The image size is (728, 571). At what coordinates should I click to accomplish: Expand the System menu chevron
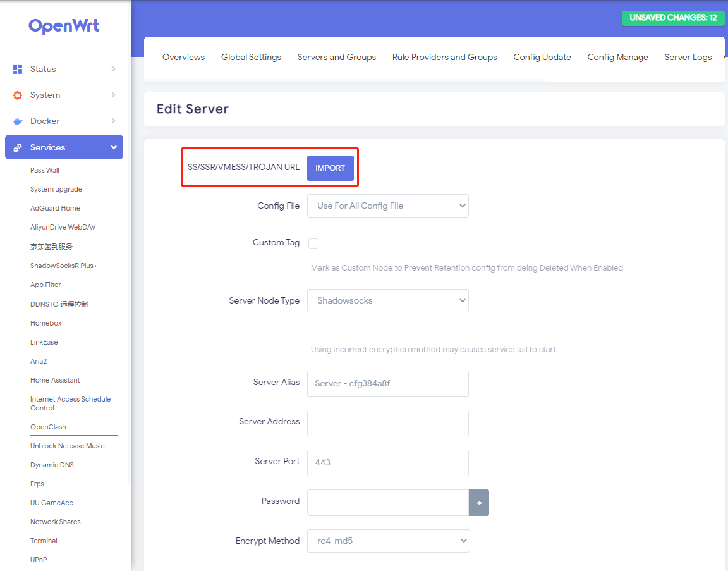[113, 95]
